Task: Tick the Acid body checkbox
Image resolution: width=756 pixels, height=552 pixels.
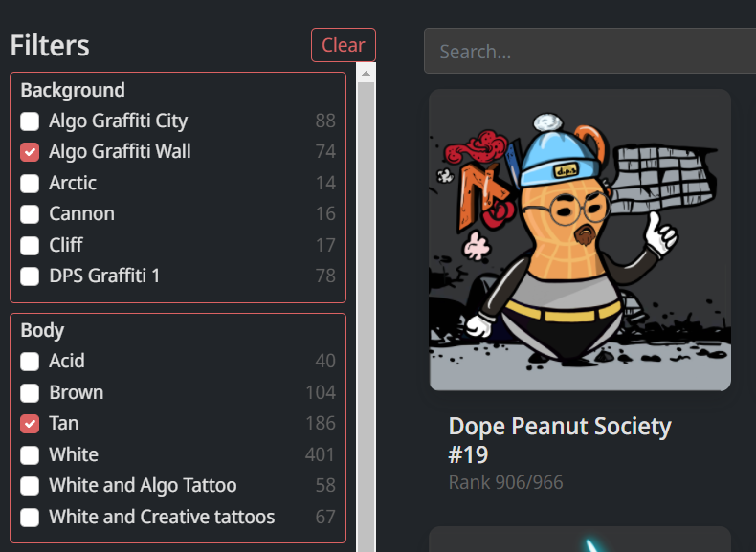Action: (30, 361)
